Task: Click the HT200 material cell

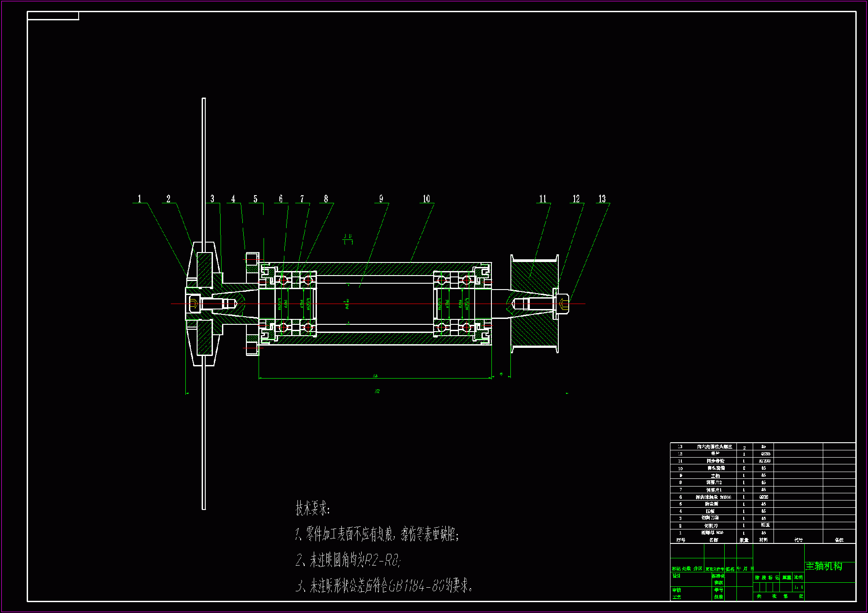Action: coord(764,461)
